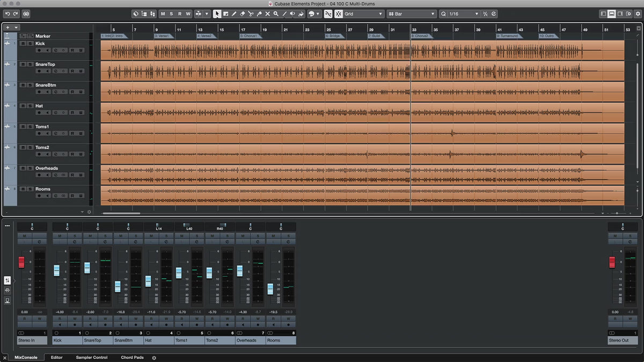Open MixConsole lower zone settings gear
This screenshot has height=362, width=644.
(154, 358)
